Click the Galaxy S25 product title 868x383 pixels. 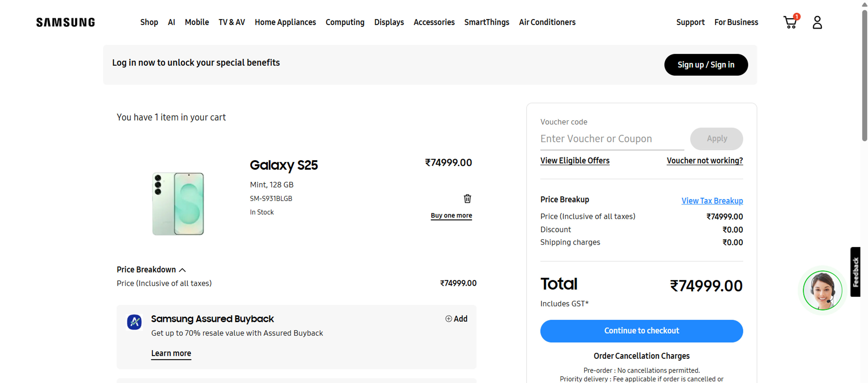click(x=283, y=165)
